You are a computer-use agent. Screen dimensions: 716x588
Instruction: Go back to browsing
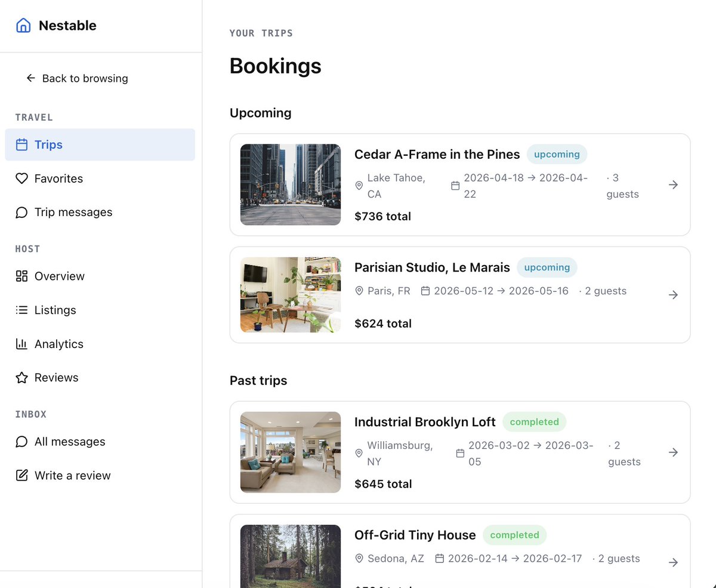pyautogui.click(x=76, y=78)
